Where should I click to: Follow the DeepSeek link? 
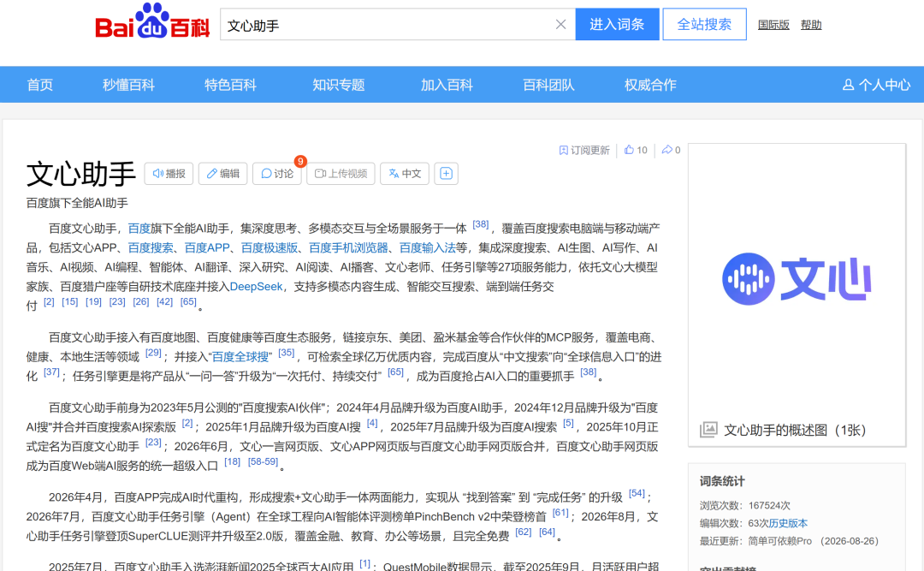[257, 287]
